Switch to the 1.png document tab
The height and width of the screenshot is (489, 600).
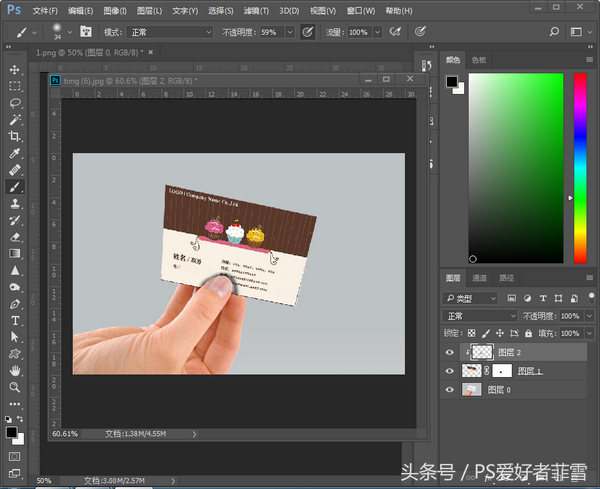click(x=85, y=51)
